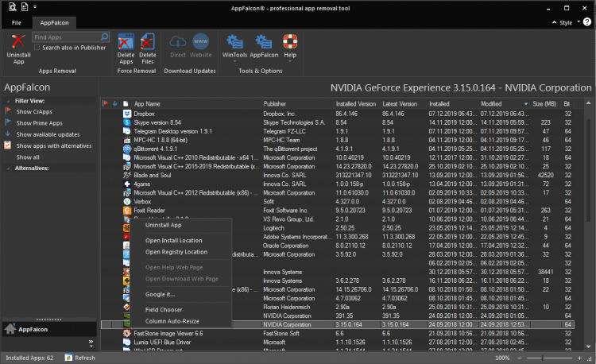Select the Dropbox row icon in list
Screen dimensions: 596x364
[126, 114]
